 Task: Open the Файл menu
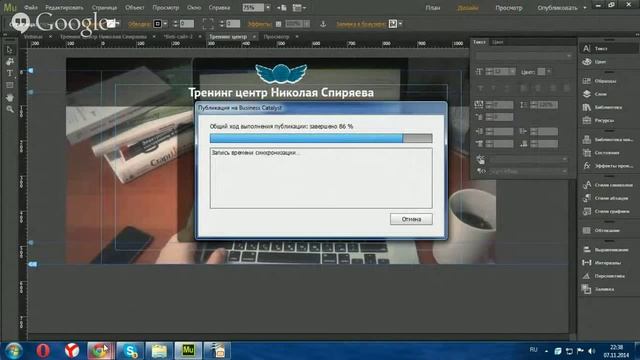31,7
